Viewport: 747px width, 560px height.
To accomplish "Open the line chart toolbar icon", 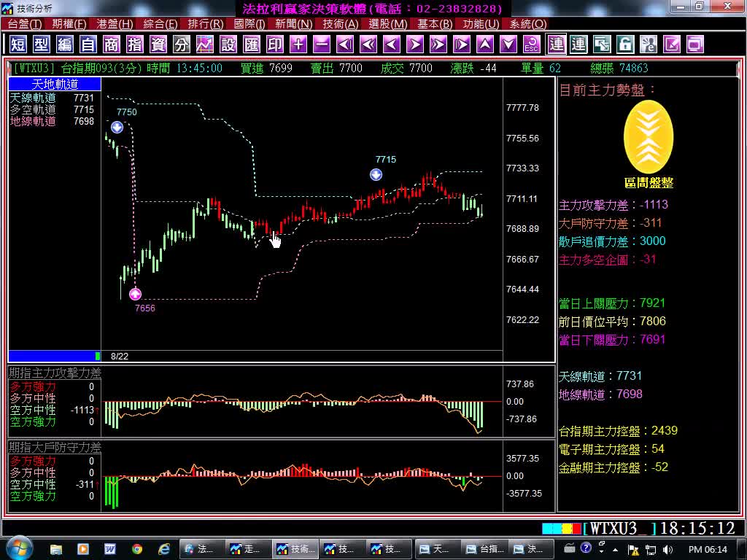I will tap(205, 44).
